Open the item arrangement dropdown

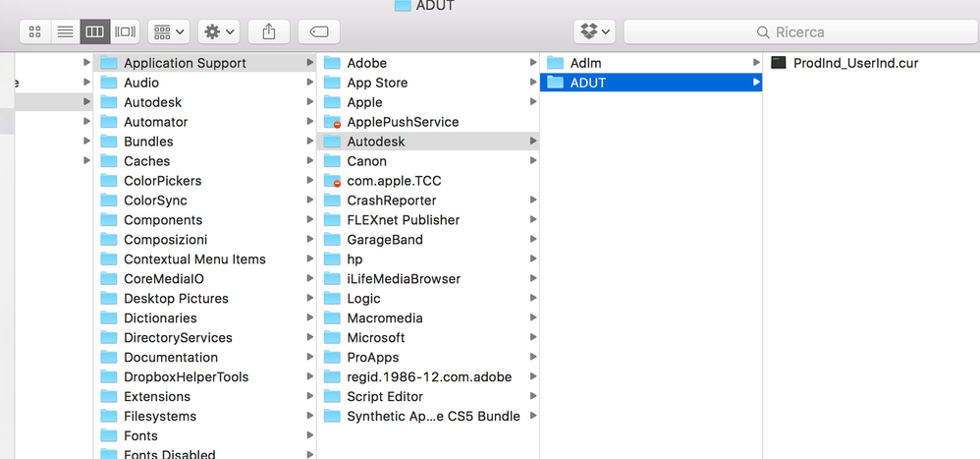tap(169, 31)
